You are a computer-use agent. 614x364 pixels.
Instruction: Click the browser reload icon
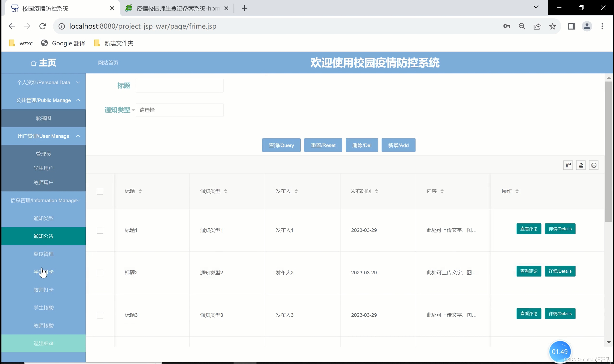tap(42, 26)
